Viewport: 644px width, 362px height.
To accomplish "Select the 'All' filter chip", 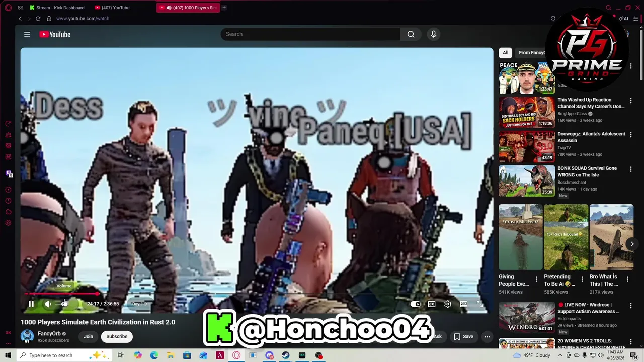I will 505,53.
